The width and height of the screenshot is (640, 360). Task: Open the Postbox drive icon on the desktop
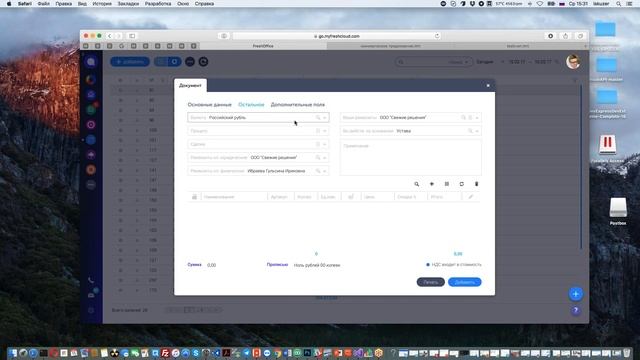pyautogui.click(x=618, y=208)
